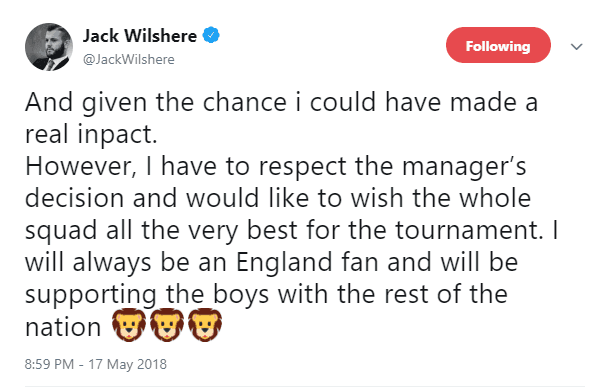The image size is (606, 387).
Task: Click the @JackWilshere handle
Action: coord(129,59)
